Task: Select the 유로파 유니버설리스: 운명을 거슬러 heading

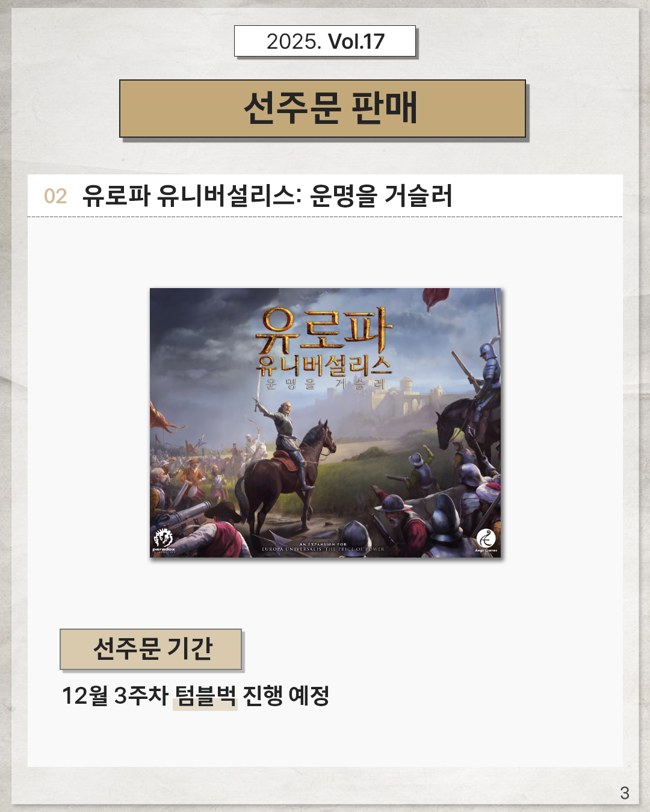Action: pos(267,195)
